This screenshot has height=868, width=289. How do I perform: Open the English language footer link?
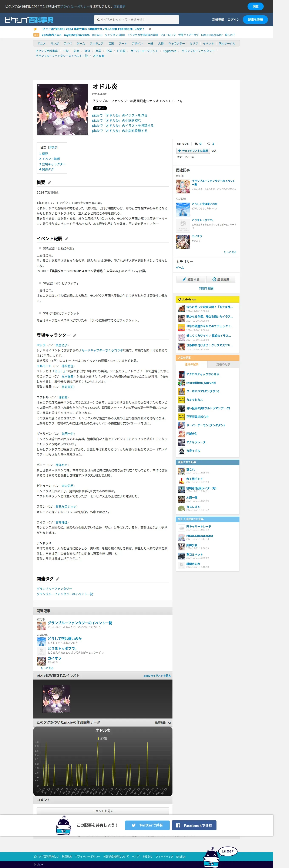(x=181, y=857)
